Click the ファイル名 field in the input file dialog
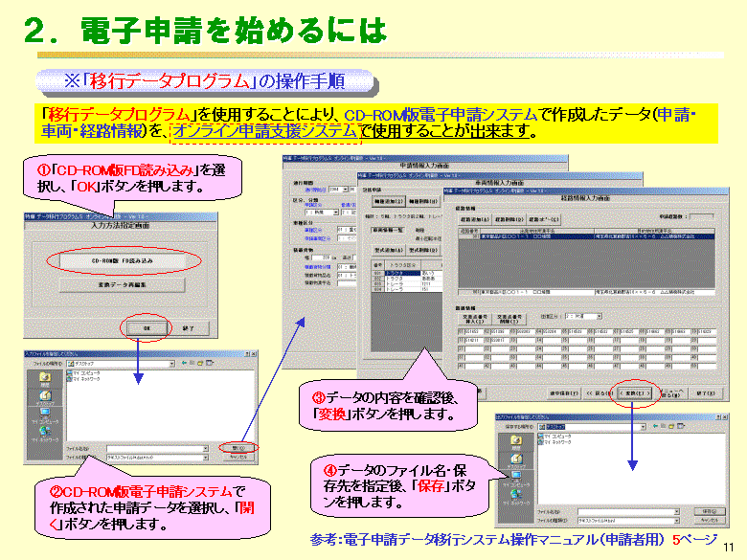Image resolution: width=747 pixels, height=560 pixels. pos(157,449)
